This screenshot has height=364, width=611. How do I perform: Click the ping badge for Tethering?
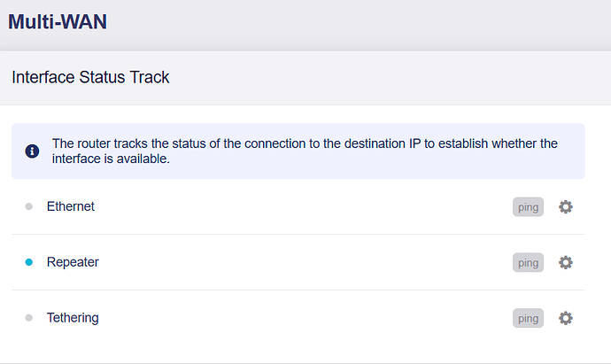[x=528, y=318]
